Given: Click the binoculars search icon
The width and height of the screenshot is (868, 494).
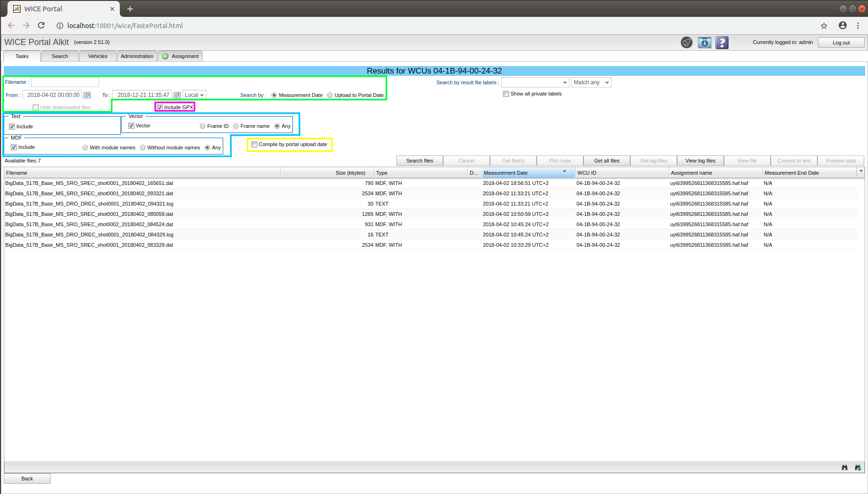Looking at the screenshot, I should (845, 467).
